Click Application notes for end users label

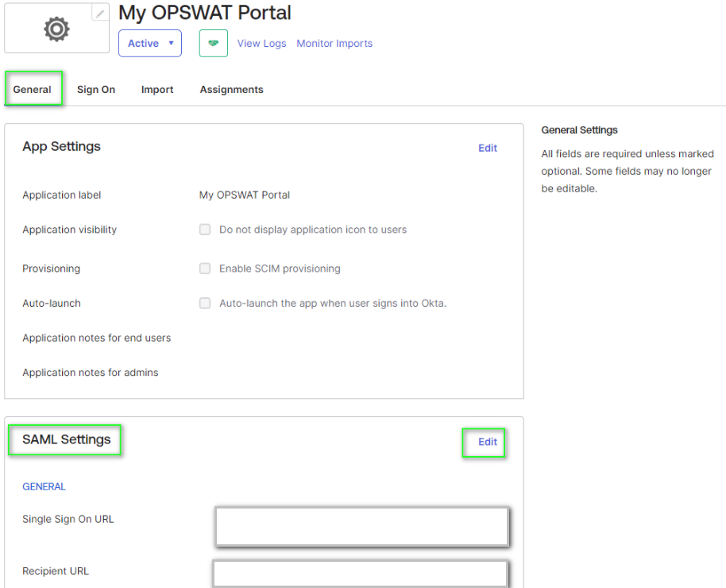(97, 338)
